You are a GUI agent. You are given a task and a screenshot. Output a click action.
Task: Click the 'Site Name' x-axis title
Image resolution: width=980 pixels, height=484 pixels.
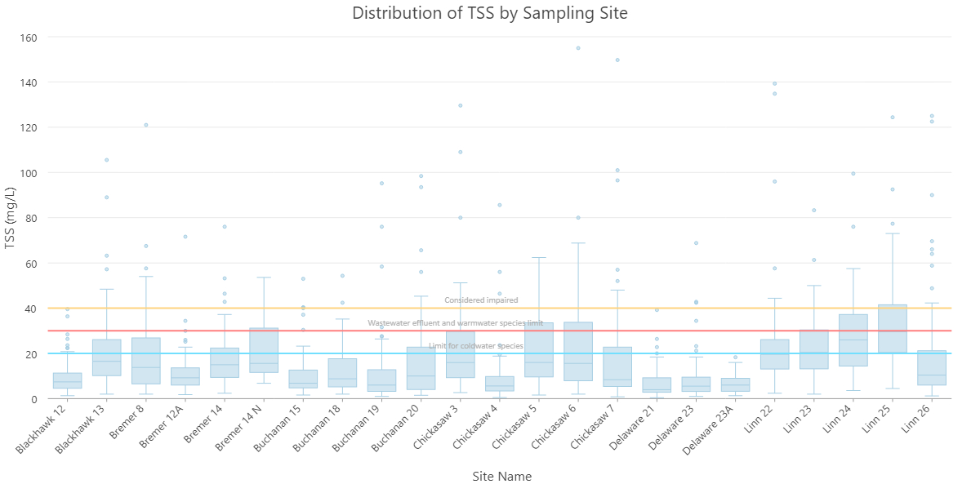click(x=501, y=476)
